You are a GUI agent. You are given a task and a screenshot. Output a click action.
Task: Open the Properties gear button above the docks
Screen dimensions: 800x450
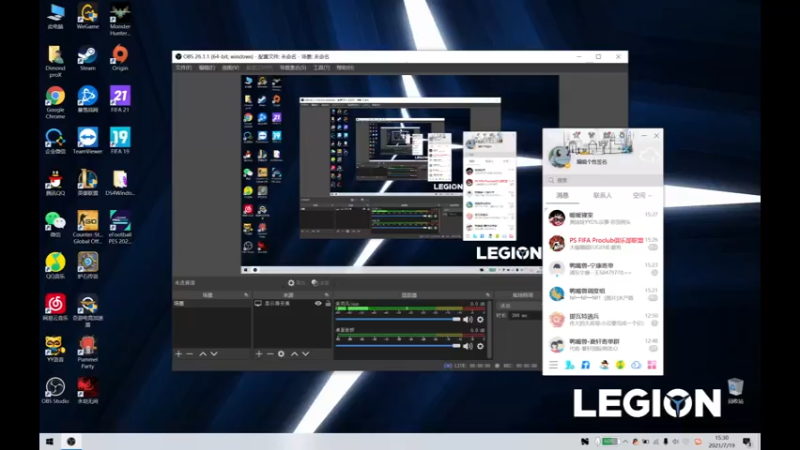pyautogui.click(x=296, y=283)
